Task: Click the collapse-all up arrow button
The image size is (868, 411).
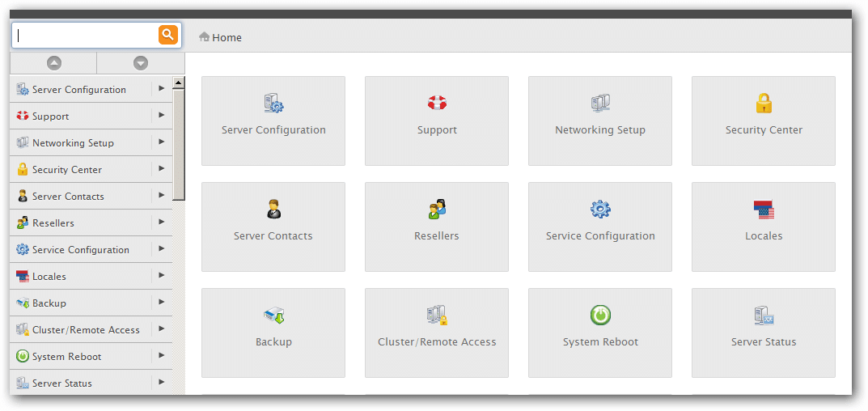Action: coord(53,63)
